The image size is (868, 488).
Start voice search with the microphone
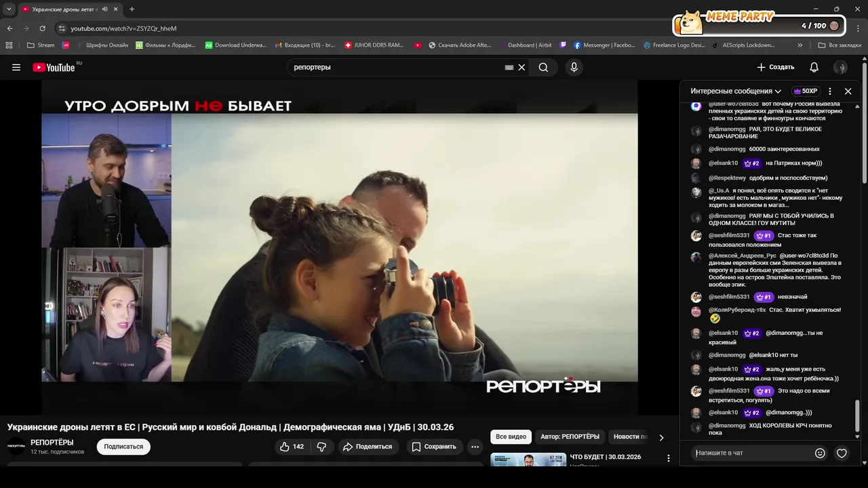[574, 67]
